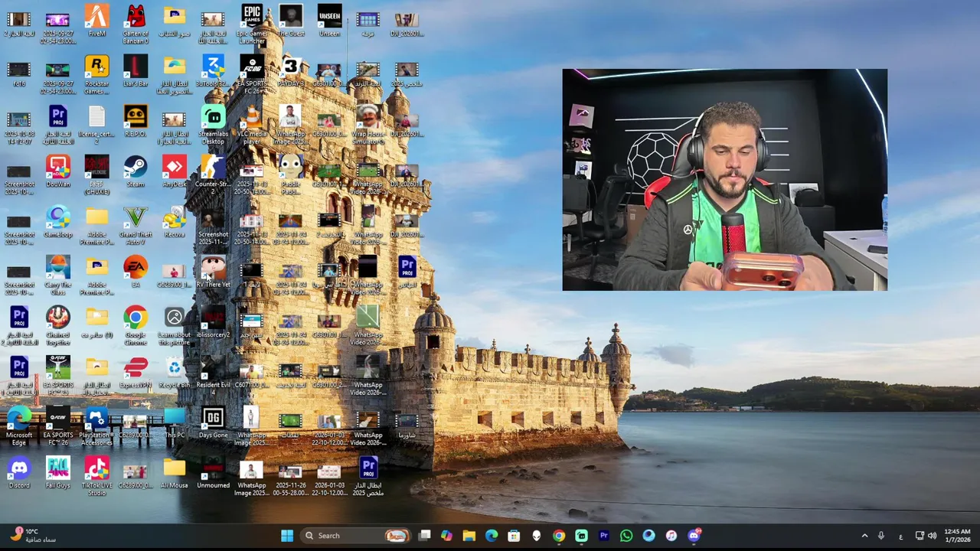980x551 pixels.
Task: Launch the Days Gone shortcut
Action: click(x=213, y=422)
